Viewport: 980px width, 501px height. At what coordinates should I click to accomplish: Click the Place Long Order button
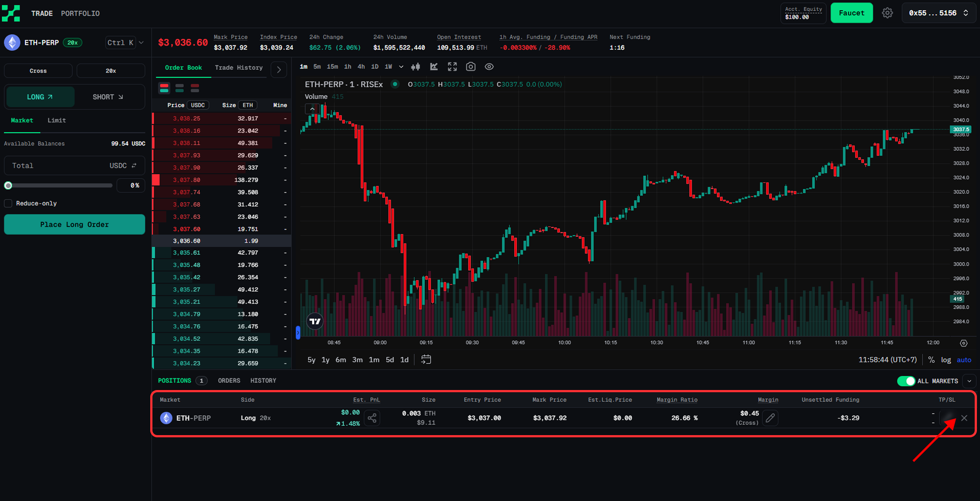(x=74, y=225)
